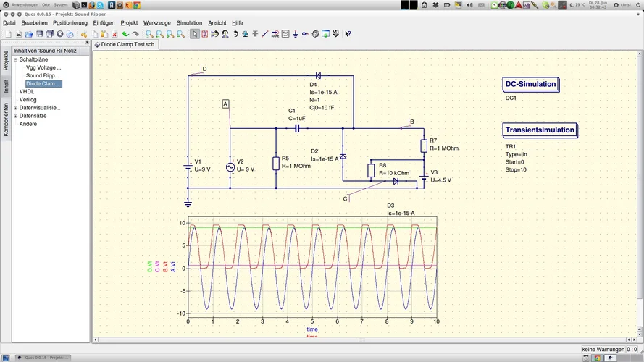The width and height of the screenshot is (644, 362).
Task: Click the Diode Clamp Test.sch document tab
Action: (x=127, y=44)
